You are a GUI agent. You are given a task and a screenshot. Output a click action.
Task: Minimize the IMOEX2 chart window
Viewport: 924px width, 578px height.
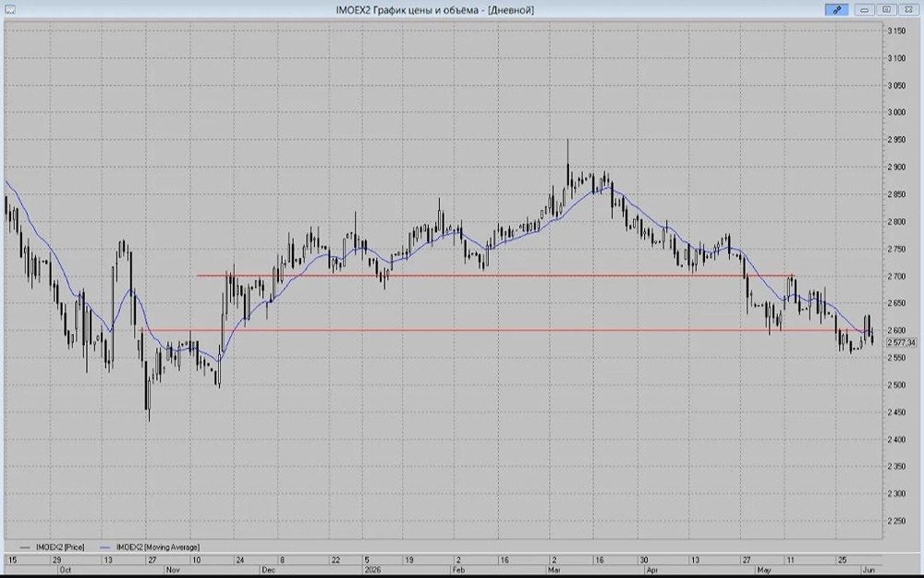click(865, 9)
